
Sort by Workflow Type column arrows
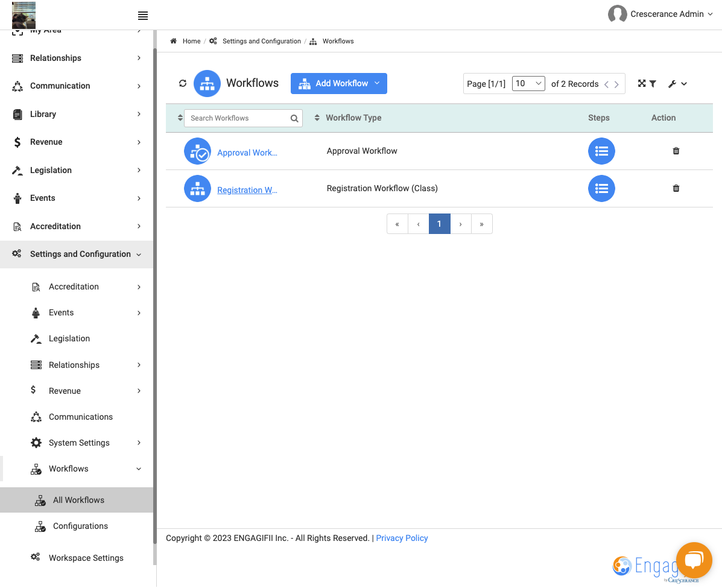pos(317,118)
